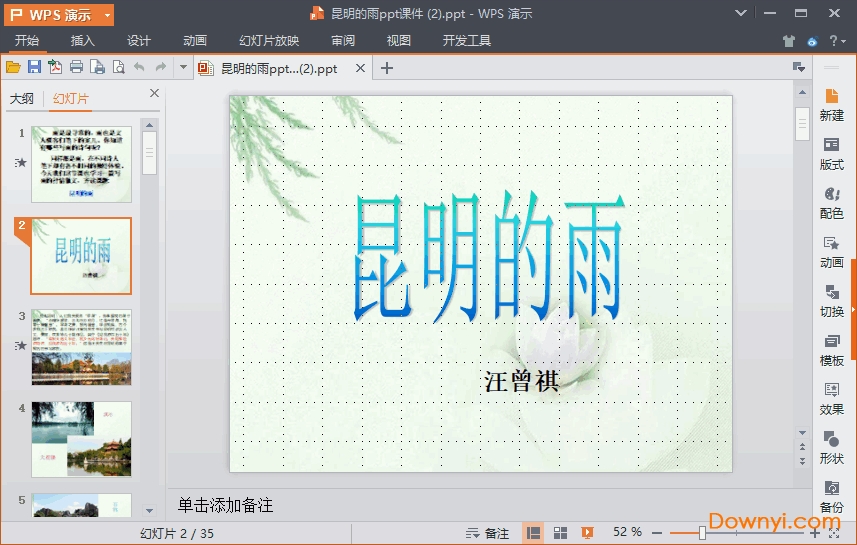Toggle the 备注 notes pane in the status bar
This screenshot has height=545, width=857.
pos(487,533)
